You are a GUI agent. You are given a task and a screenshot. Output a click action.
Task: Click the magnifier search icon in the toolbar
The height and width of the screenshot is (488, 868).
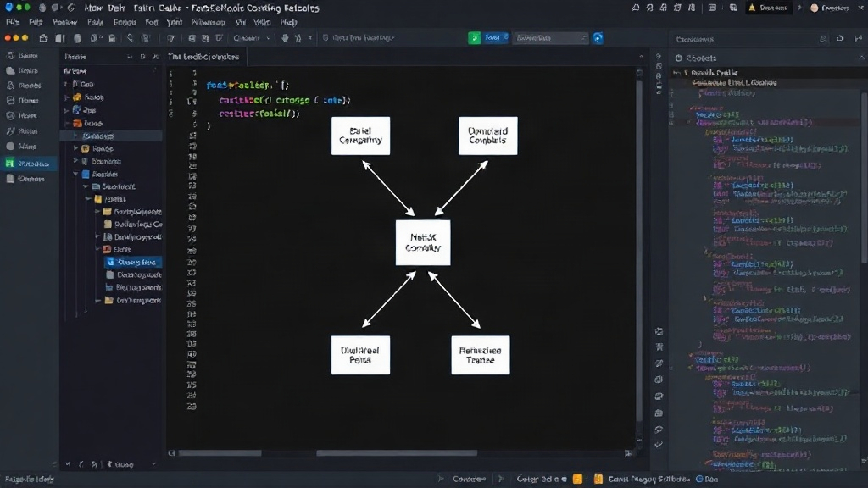(130, 38)
